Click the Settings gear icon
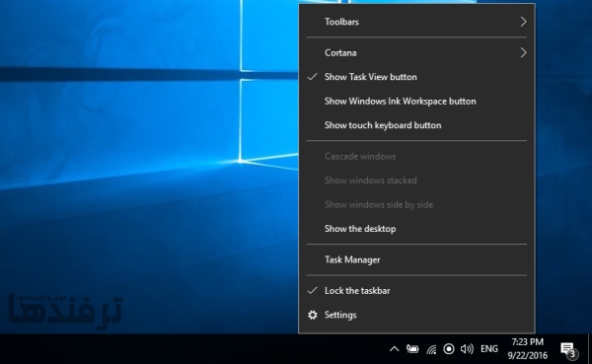The width and height of the screenshot is (592, 364). [x=312, y=315]
